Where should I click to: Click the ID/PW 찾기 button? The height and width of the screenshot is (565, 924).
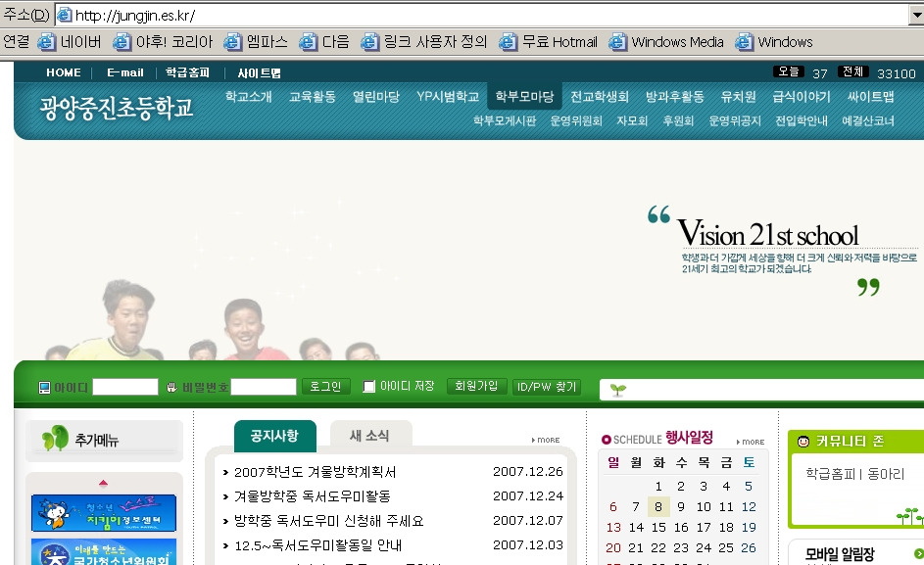(547, 387)
